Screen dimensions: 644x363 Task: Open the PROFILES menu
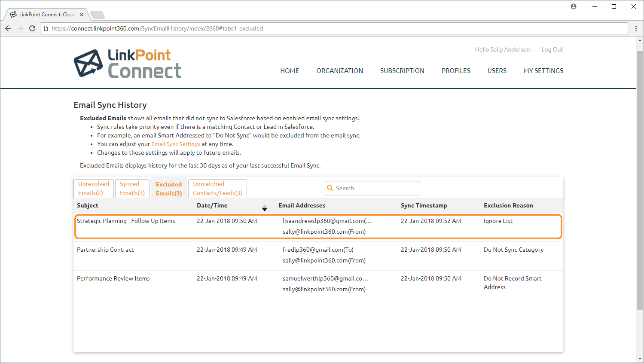tap(456, 71)
